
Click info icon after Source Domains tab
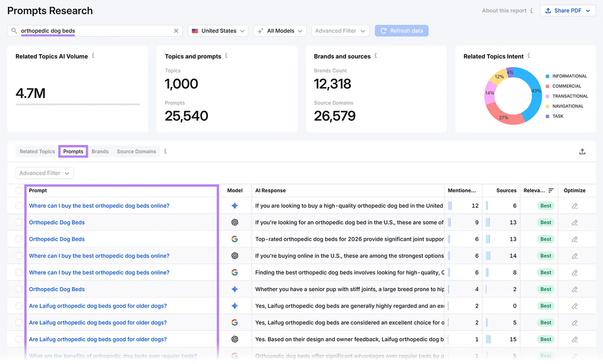(165, 151)
